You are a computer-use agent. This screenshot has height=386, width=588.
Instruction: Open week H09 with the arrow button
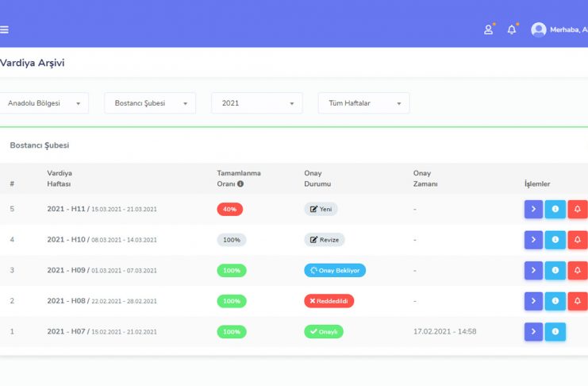[x=533, y=270]
